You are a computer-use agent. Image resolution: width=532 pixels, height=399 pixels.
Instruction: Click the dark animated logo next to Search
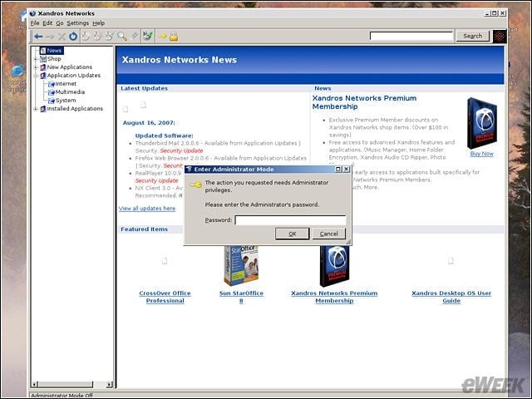(x=500, y=37)
